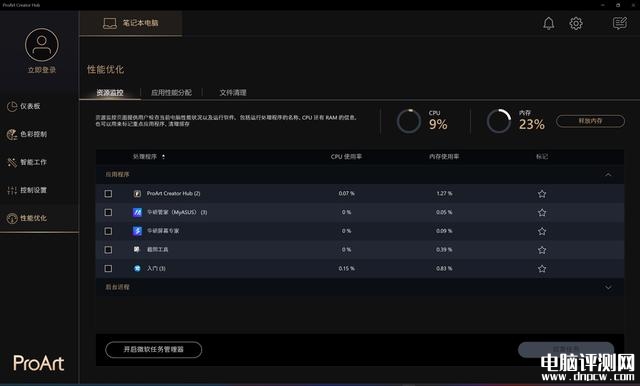The image size is (640, 386).
Task: Check the 华硕屏幕专家 checkbox
Action: tap(108, 231)
